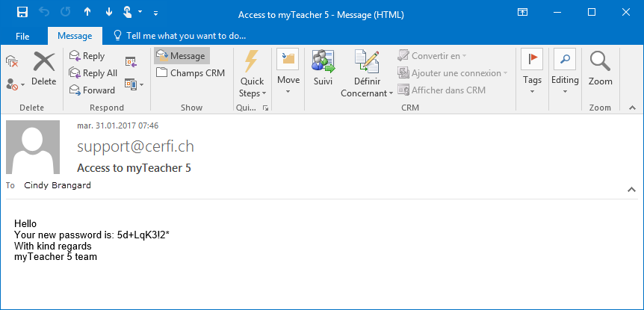Image resolution: width=644 pixels, height=310 pixels.
Task: Collapse the message header with chevron
Action: tap(631, 190)
